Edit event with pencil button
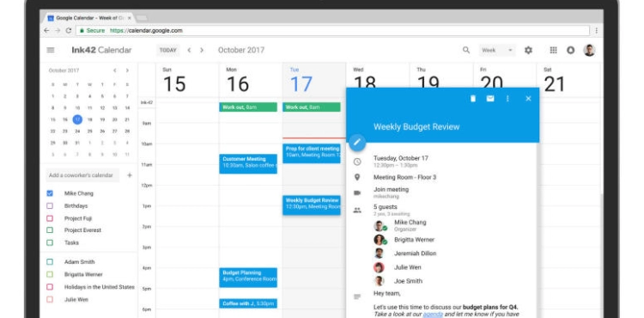Image resolution: width=644 pixels, height=318 pixels. click(x=357, y=142)
